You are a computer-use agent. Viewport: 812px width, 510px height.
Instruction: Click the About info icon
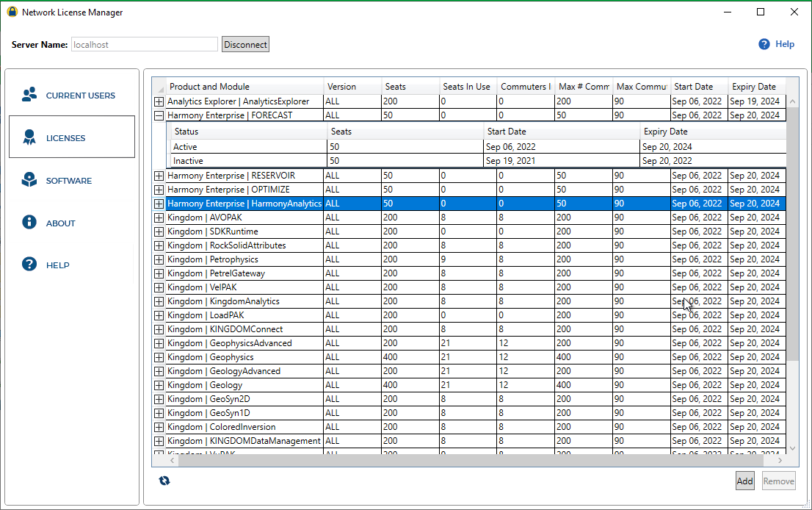click(29, 223)
